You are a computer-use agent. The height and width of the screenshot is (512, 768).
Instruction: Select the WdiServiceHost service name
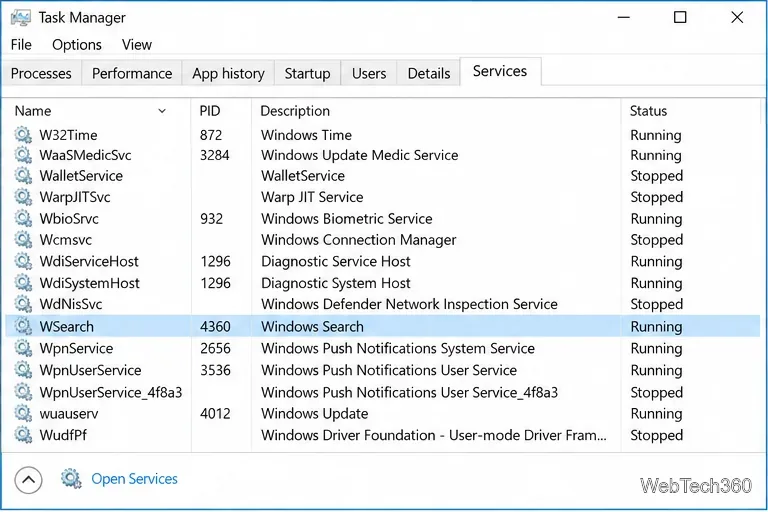(89, 261)
